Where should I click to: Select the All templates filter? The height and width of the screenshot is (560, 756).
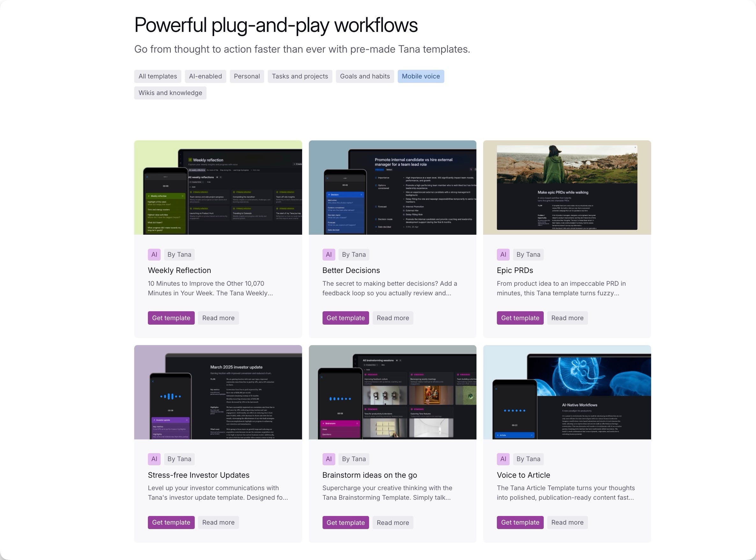click(x=157, y=76)
